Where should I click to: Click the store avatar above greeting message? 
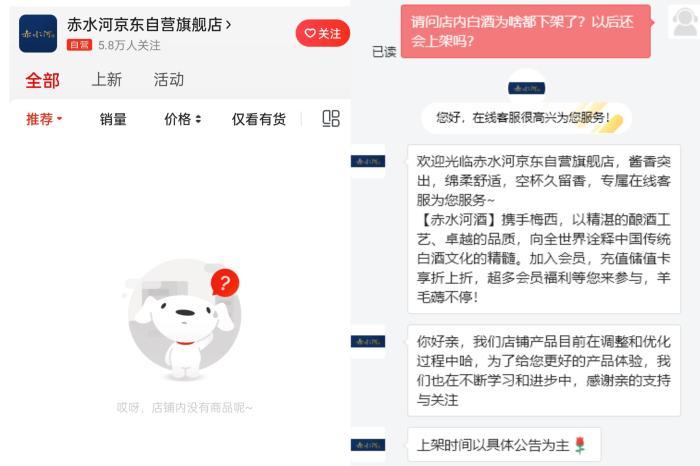coord(526,88)
